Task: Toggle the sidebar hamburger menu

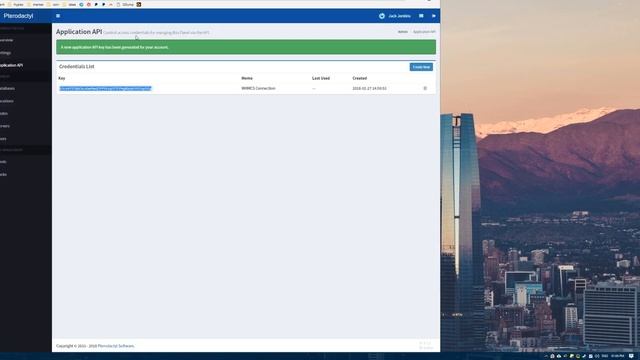Action: [58, 16]
